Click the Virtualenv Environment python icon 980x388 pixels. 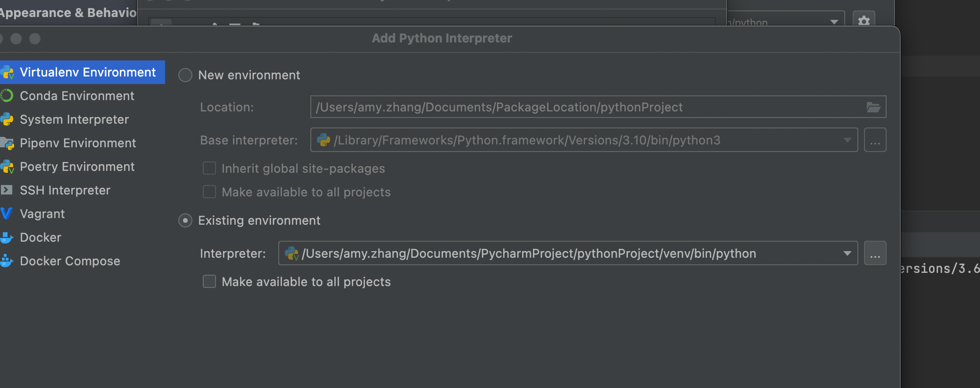pos(7,72)
